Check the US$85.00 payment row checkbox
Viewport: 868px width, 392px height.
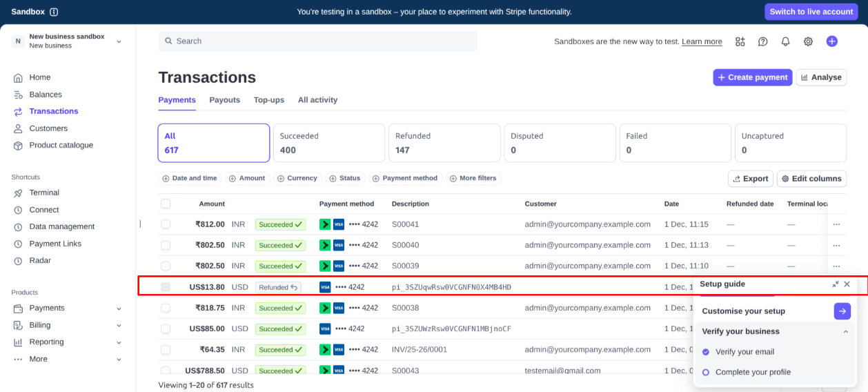(166, 329)
